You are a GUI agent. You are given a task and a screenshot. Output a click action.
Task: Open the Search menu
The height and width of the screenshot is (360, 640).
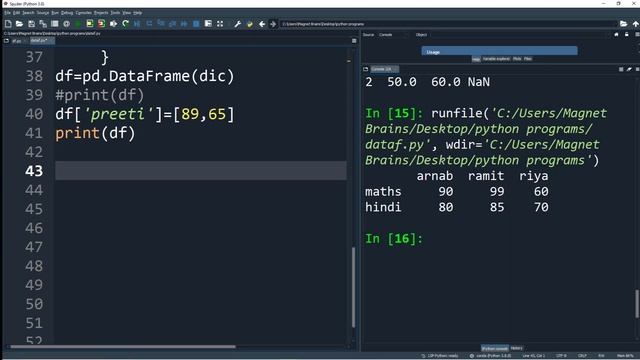coord(28,13)
